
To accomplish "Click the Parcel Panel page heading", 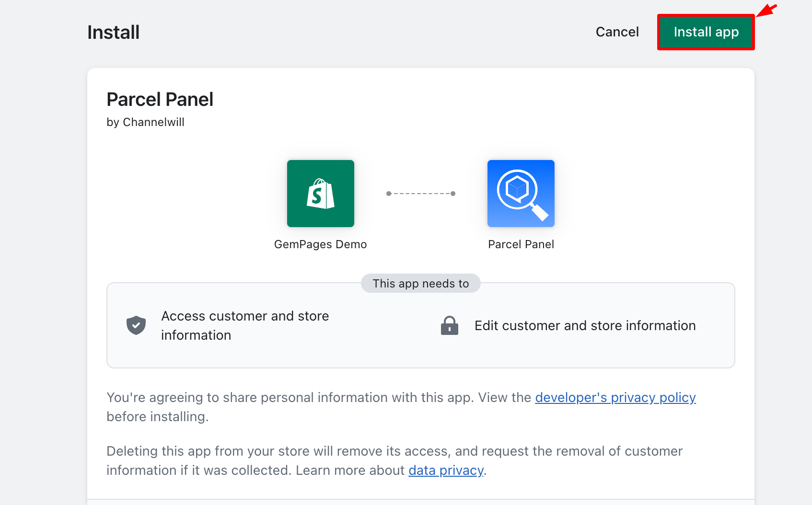I will [160, 99].
